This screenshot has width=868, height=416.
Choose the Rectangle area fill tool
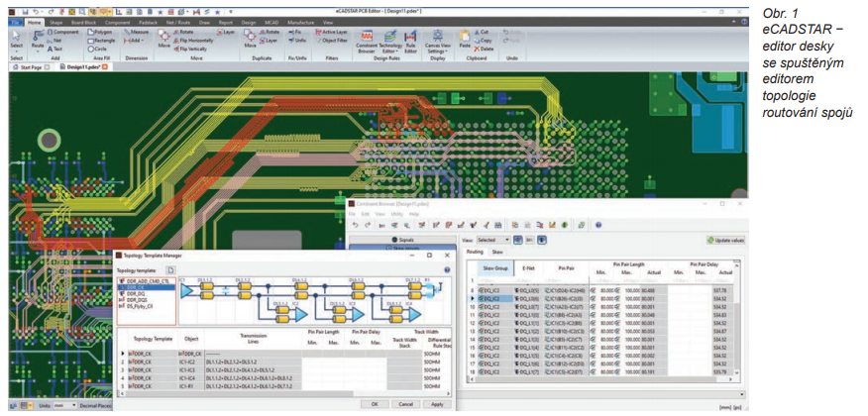(x=102, y=41)
